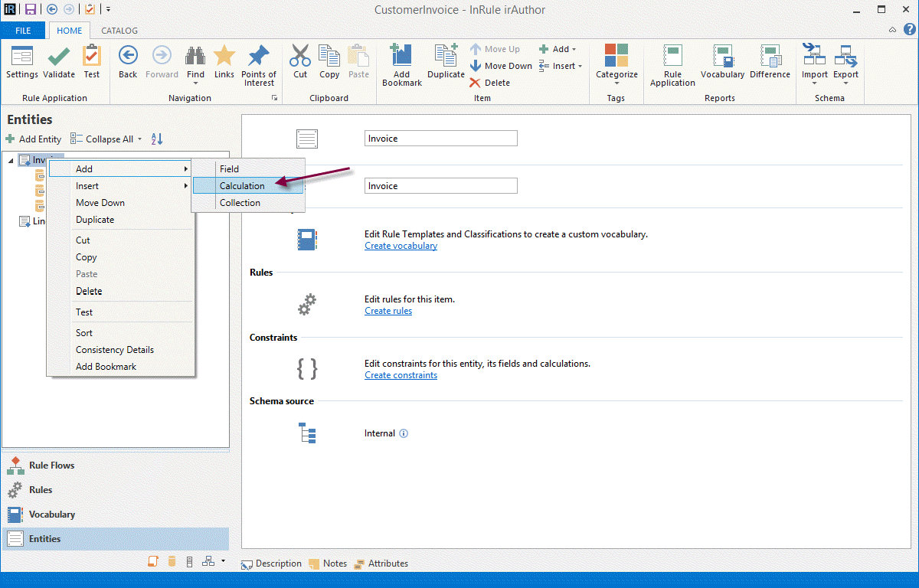Open the Vocabulary report icon
919x588 pixels.
(722, 57)
